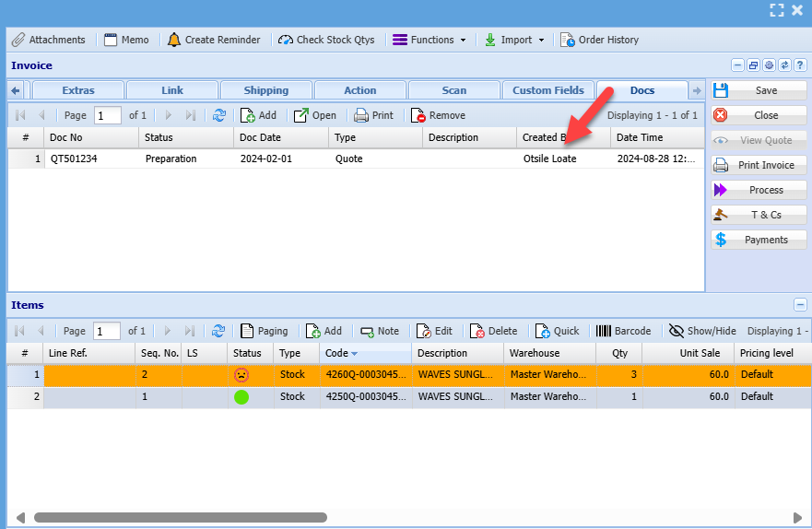Image resolution: width=812 pixels, height=529 pixels.
Task: Click the scrollbar left arrow in Items
Action: [x=20, y=518]
